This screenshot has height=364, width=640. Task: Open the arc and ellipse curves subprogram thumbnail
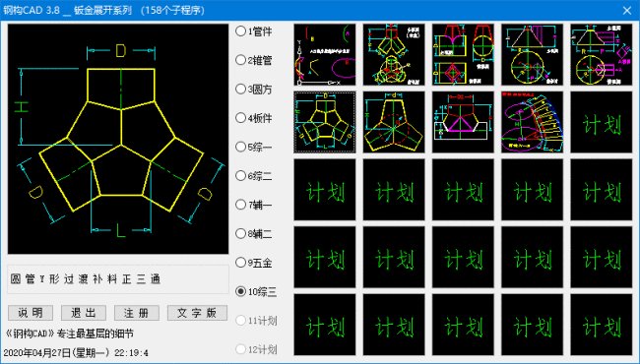pyautogui.click(x=325, y=55)
